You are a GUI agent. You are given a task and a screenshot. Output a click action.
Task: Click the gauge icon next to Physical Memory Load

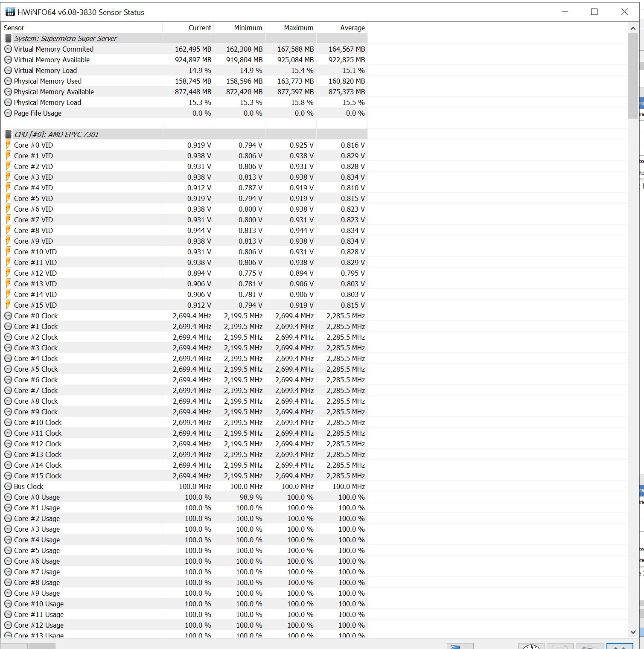click(x=8, y=102)
